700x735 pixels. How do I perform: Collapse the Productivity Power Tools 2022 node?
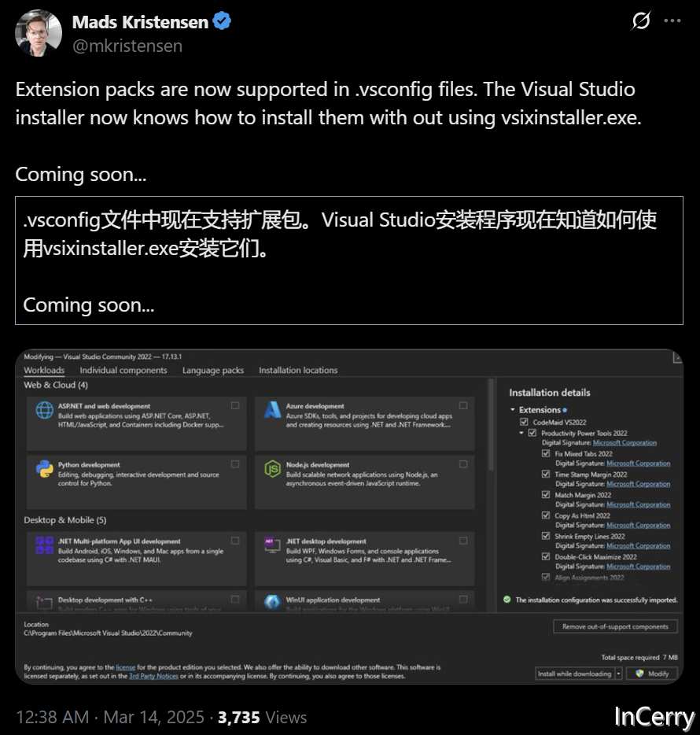tap(521, 433)
